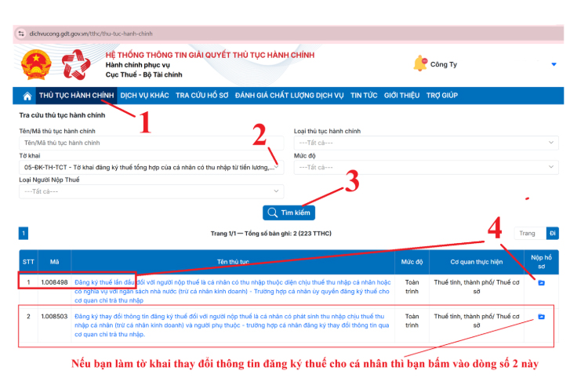Click the red star tax department logo

[77, 65]
